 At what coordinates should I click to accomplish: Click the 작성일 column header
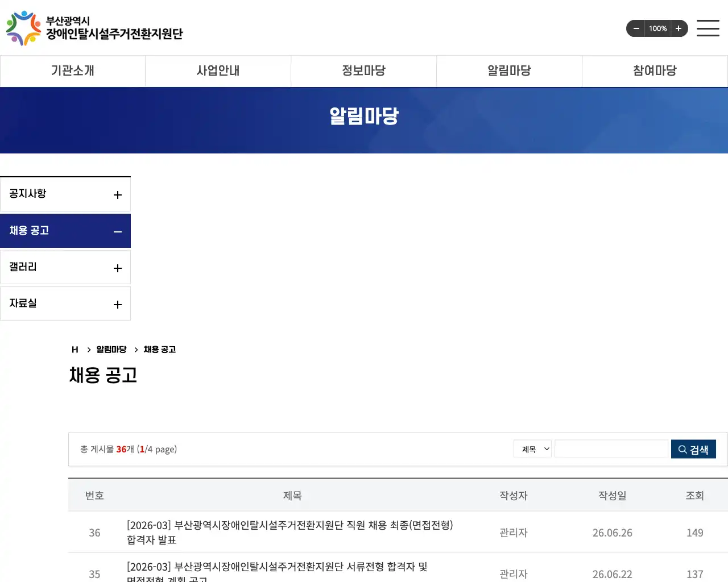click(x=613, y=496)
